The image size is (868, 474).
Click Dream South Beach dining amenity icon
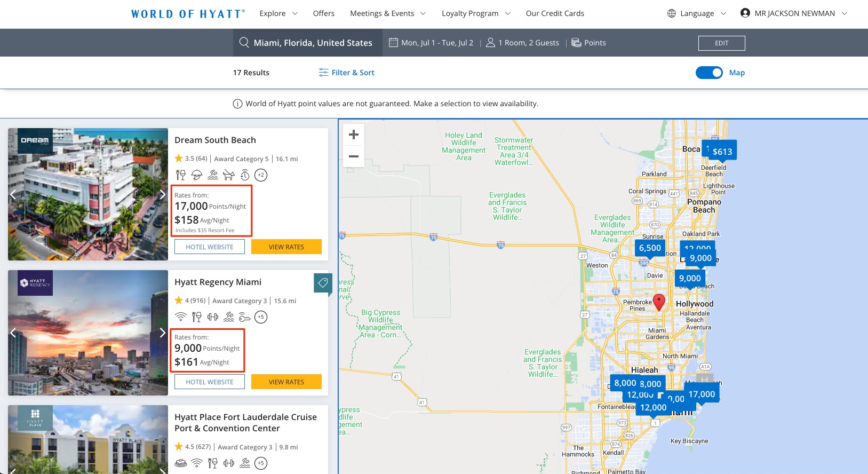[181, 175]
